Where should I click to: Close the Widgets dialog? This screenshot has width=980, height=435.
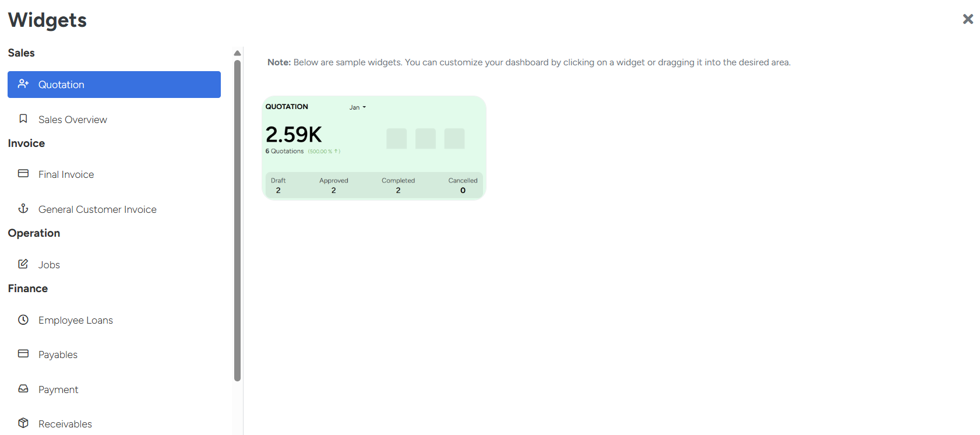point(968,19)
